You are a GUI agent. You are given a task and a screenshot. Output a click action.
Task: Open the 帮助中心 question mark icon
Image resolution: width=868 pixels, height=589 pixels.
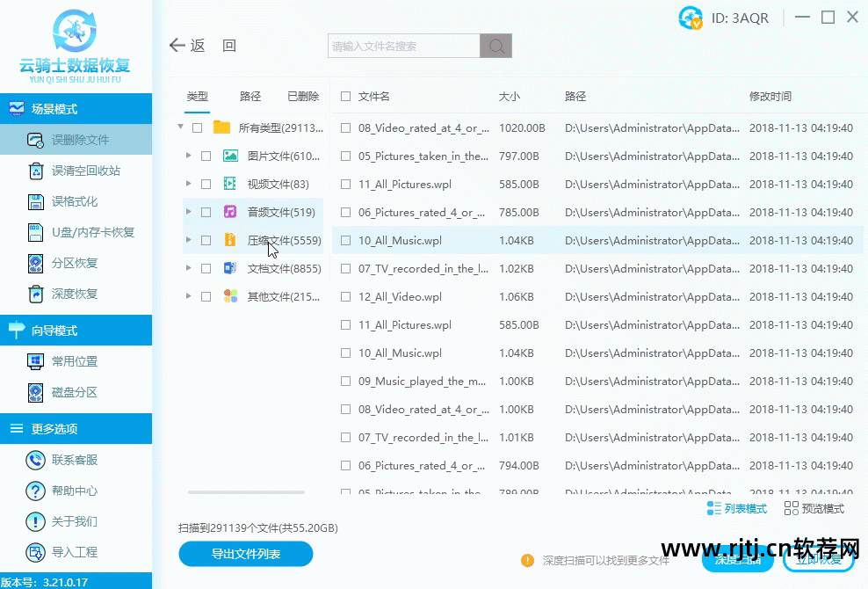[x=35, y=491]
